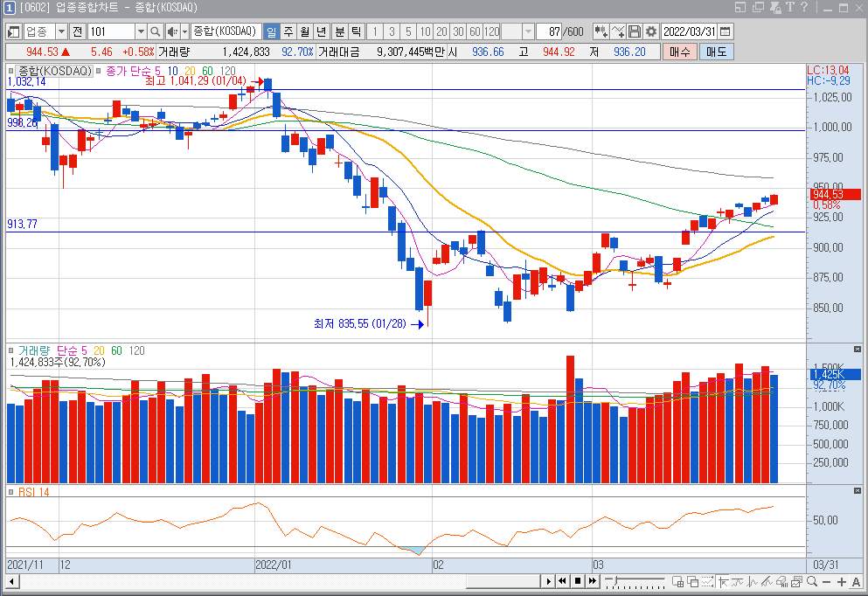Image resolution: width=868 pixels, height=596 pixels.
Task: Click the RSI 14 indicator legend label
Action: click(33, 491)
